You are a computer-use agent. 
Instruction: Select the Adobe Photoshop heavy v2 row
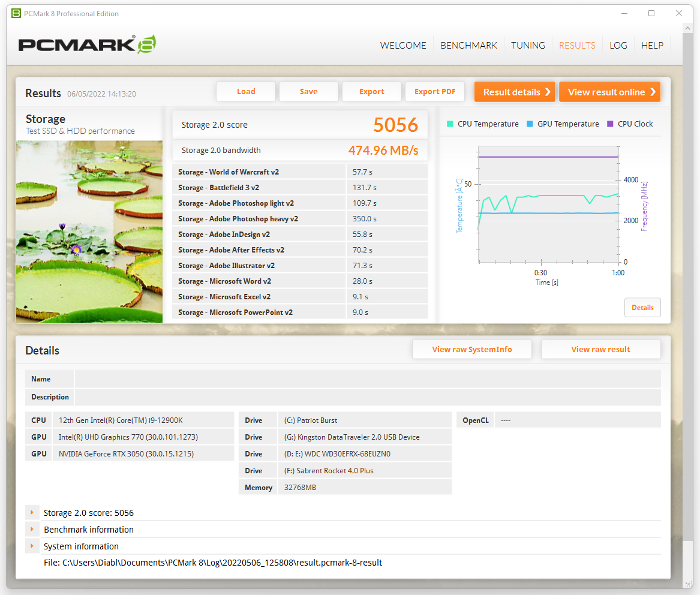300,219
